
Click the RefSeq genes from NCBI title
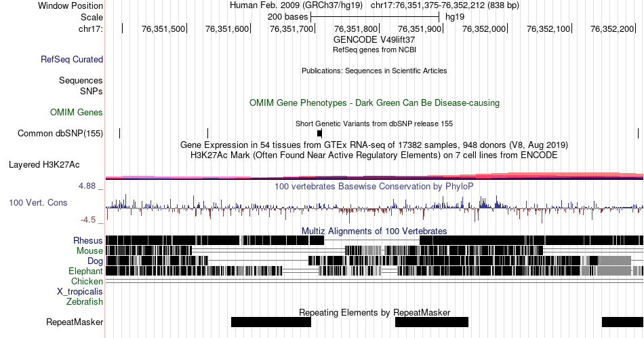click(x=374, y=50)
